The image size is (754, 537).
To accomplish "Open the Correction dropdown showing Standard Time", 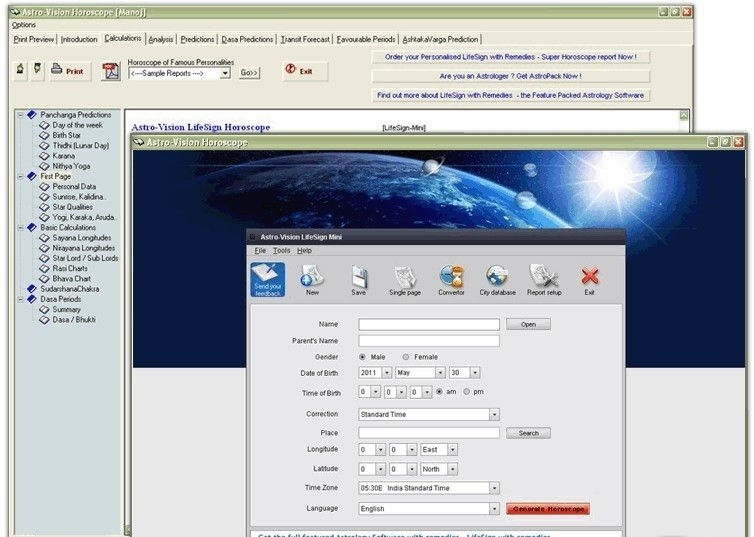I will [x=494, y=414].
